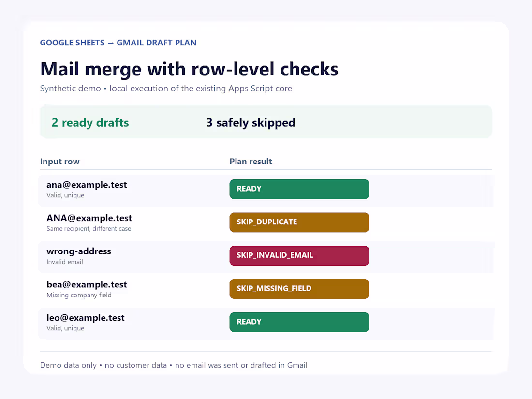Click the "Synthetic demo" subtitle line
The image size is (532, 399).
166,89
